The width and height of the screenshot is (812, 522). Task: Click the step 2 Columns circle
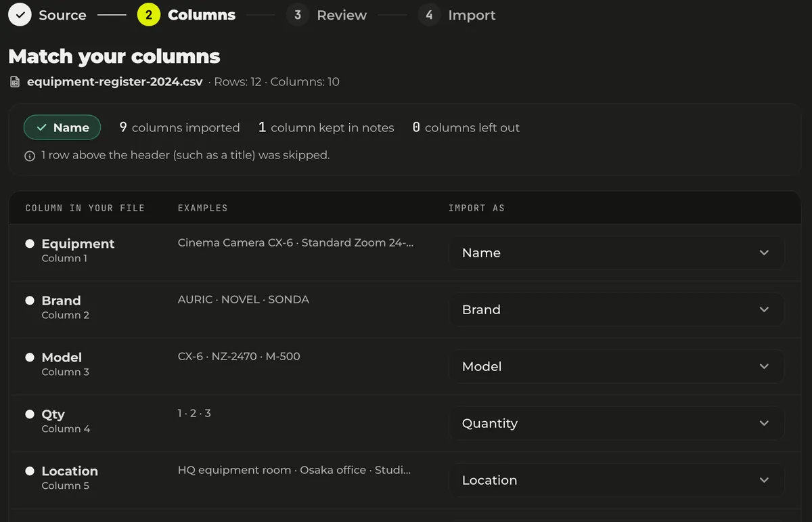tap(149, 15)
